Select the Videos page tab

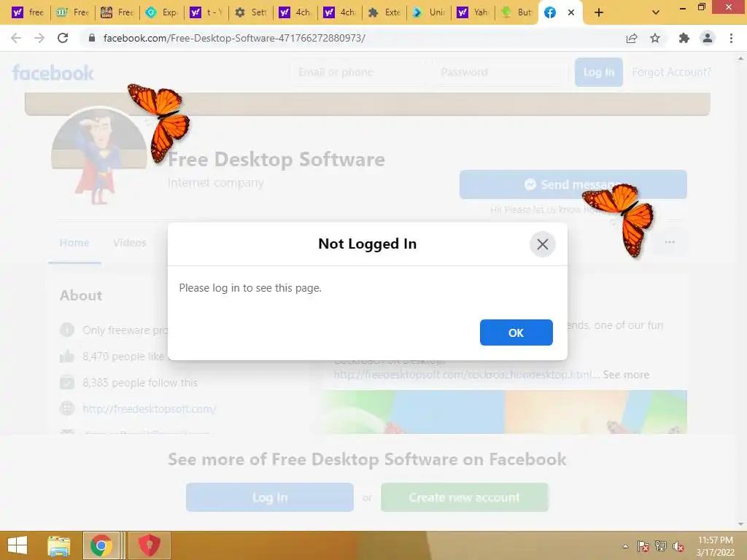(x=130, y=243)
